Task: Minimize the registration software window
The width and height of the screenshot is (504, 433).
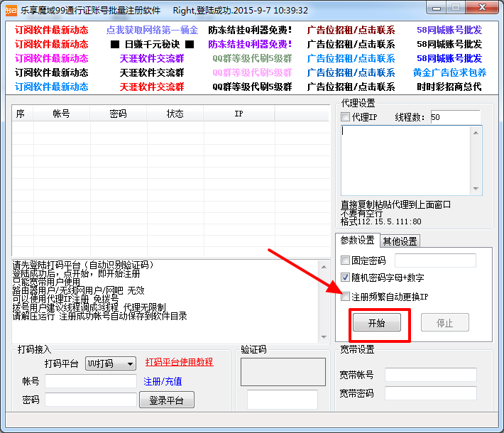Action: [x=436, y=8]
